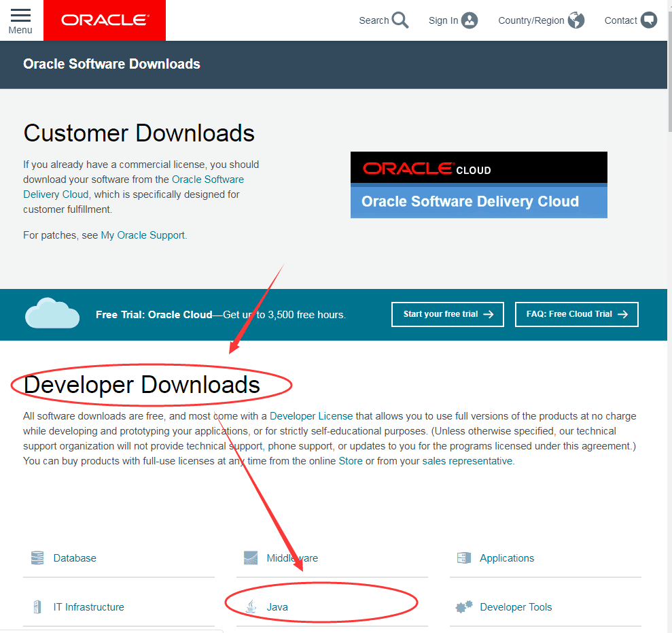Click the Contact chat bubble icon
Screen dimensions: 672x633
coord(649,20)
